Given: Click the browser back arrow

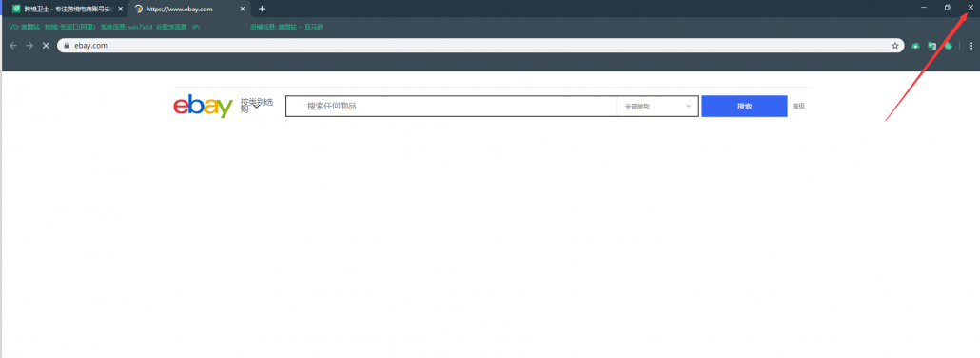Looking at the screenshot, I should (13, 46).
